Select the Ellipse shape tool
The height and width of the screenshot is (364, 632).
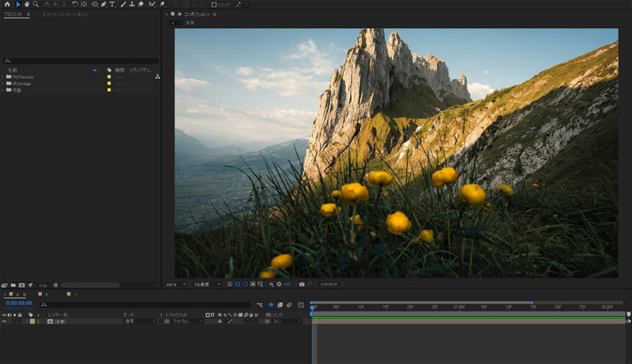[95, 4]
